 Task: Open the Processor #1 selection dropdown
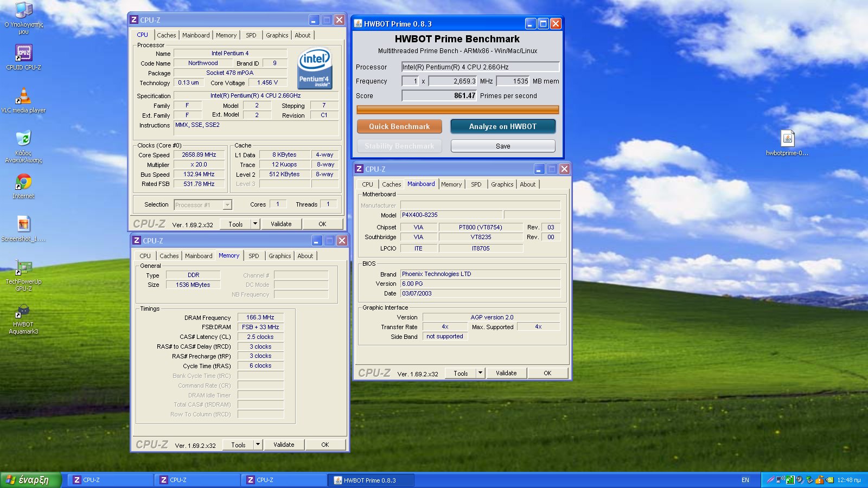227,205
